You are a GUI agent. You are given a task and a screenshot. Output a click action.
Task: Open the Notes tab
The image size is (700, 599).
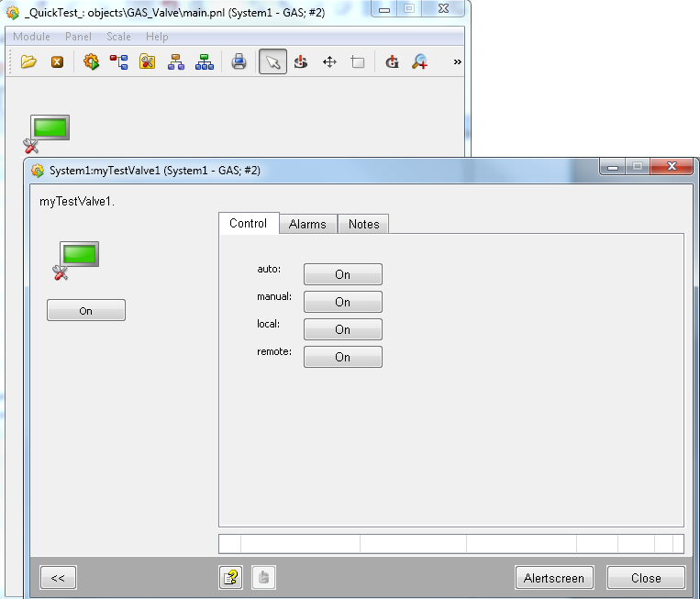[363, 224]
